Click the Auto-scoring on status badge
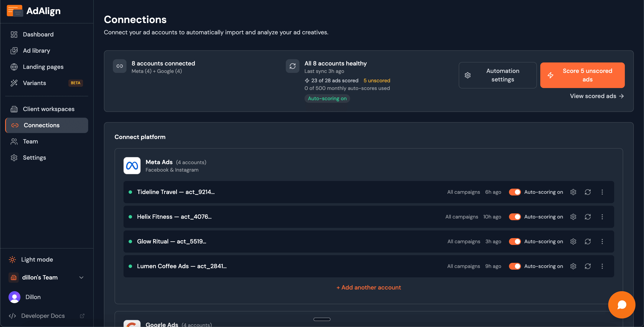The width and height of the screenshot is (644, 327). click(327, 98)
